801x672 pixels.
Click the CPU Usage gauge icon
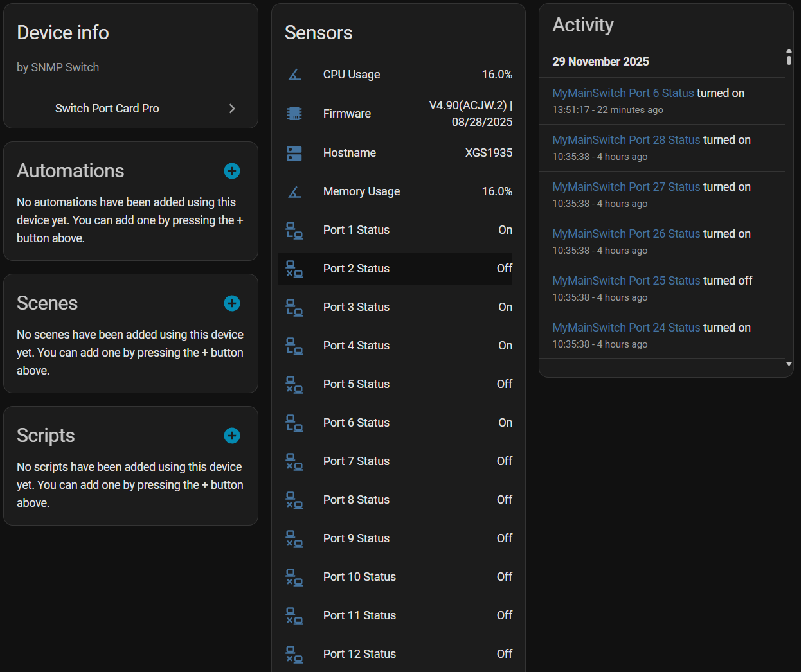(294, 75)
